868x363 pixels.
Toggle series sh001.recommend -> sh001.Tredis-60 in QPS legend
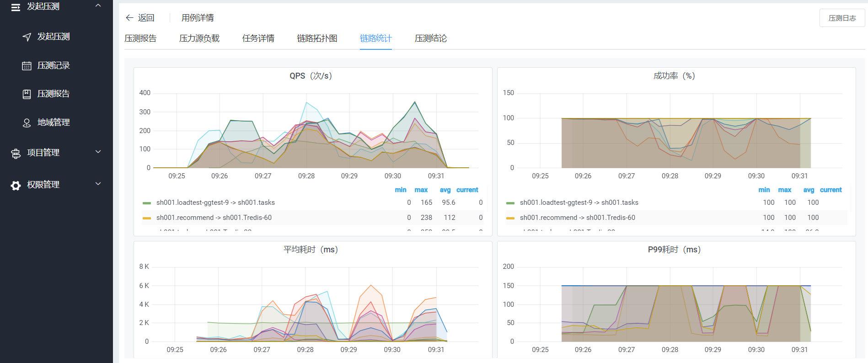point(214,218)
